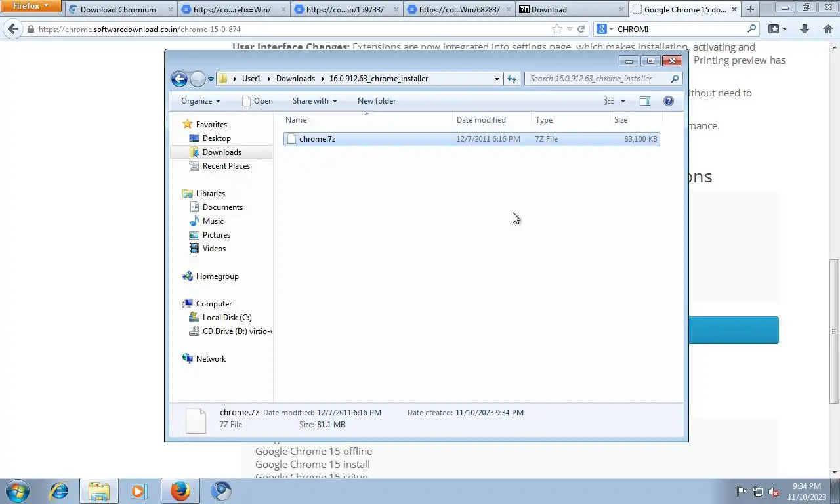The height and width of the screenshot is (504, 840).
Task: Click the Explorer Back navigation arrow
Action: click(x=179, y=79)
